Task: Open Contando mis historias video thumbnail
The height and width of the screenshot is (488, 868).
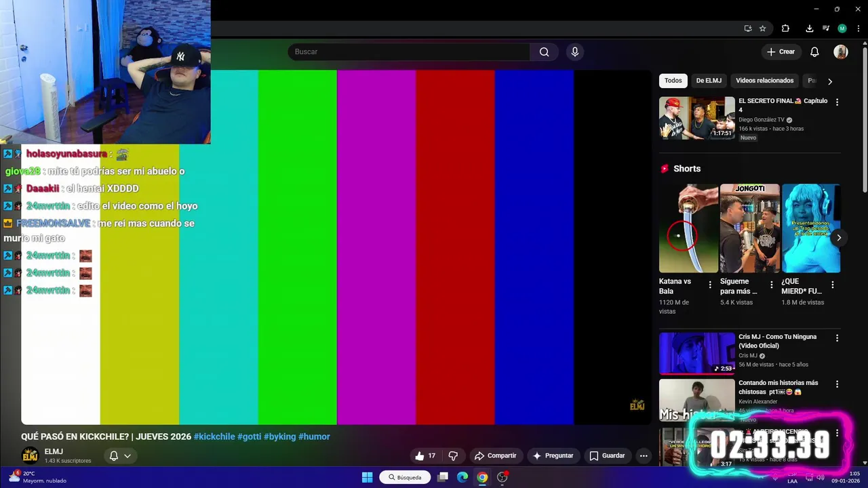Action: (x=697, y=399)
